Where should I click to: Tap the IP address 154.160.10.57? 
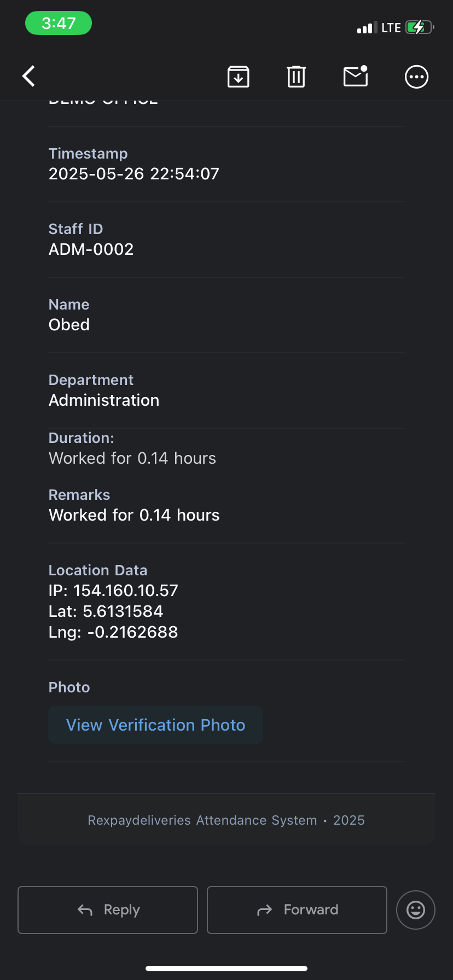click(x=126, y=591)
